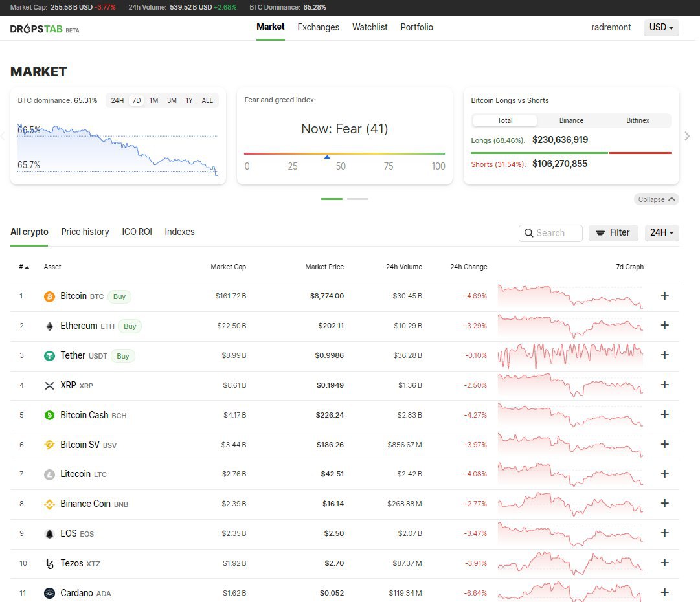The height and width of the screenshot is (602, 700).
Task: Add Litecoin using its plus icon
Action: tap(664, 474)
